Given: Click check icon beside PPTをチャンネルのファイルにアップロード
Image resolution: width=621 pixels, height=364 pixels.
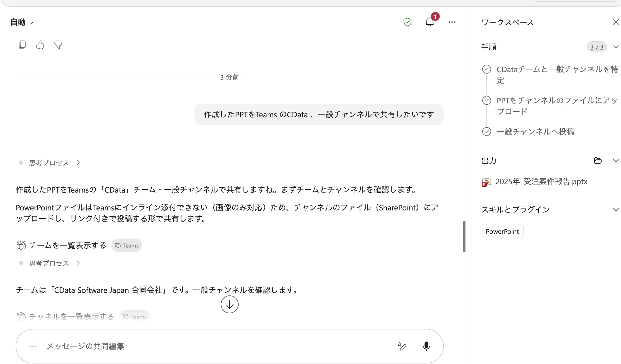Looking at the screenshot, I should (x=487, y=100).
